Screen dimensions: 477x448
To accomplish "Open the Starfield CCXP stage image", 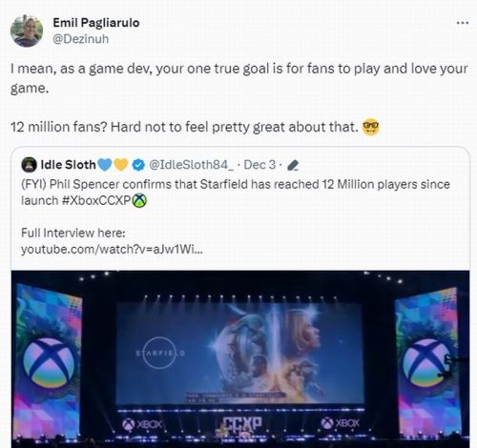I will pos(240,359).
